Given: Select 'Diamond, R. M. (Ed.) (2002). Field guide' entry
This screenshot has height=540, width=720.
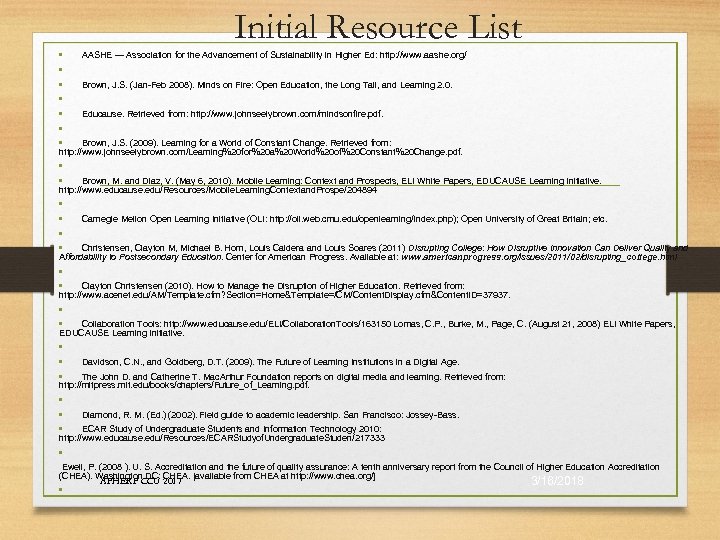Looking at the screenshot, I should coord(271,415).
